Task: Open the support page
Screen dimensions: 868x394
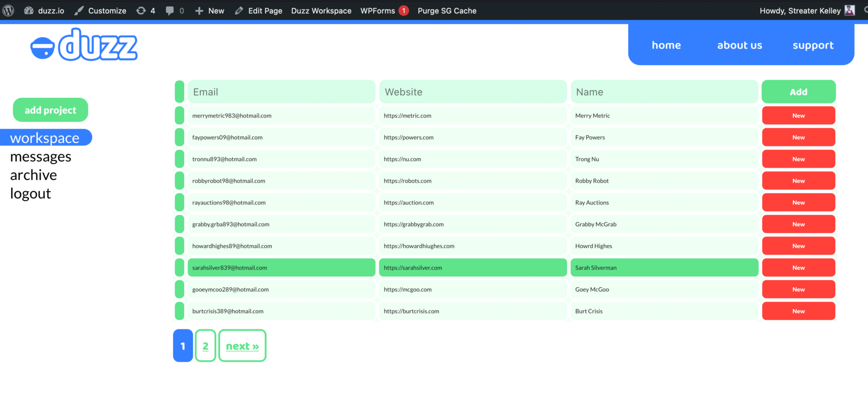Action: point(813,45)
